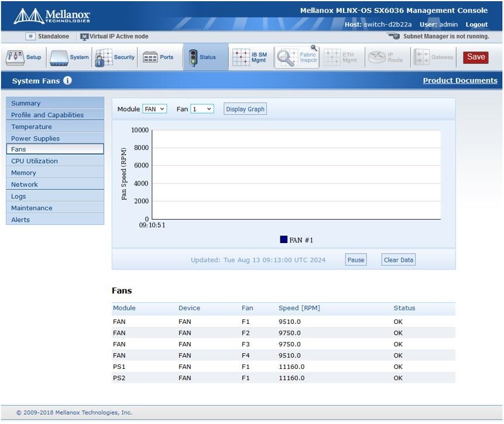Click the Standalone monitor icon

click(x=30, y=36)
